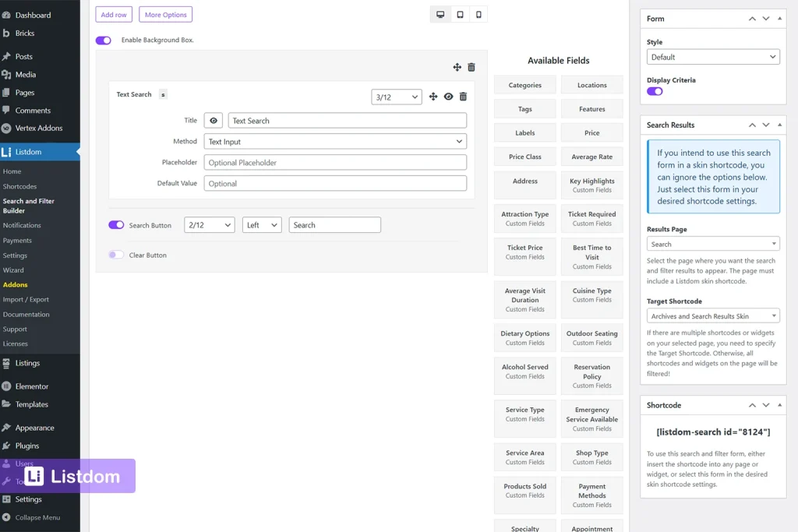Viewport: 798px width, 532px height.
Task: Click the Text Search field move handle
Action: (x=433, y=96)
